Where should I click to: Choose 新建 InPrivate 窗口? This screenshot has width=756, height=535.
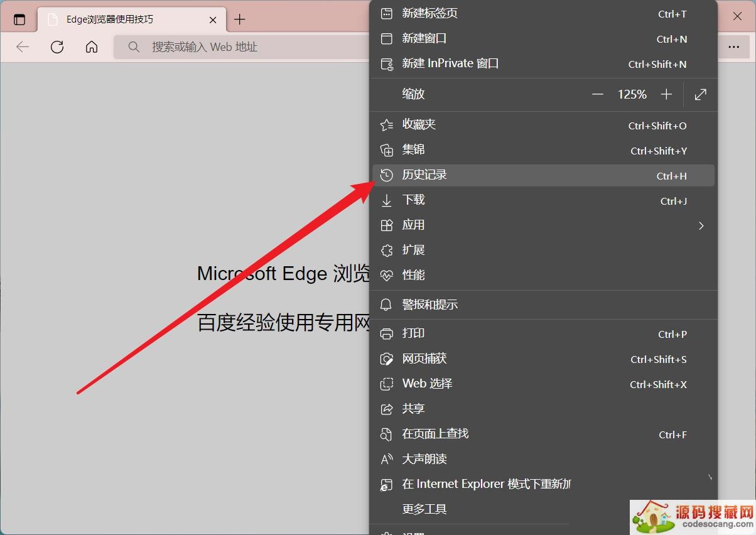(x=450, y=64)
